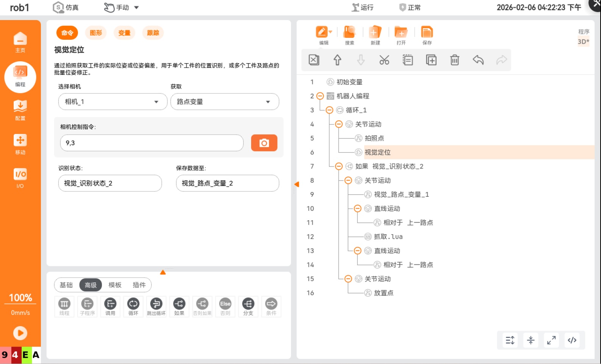Switch to the 图形 tab

96,33
